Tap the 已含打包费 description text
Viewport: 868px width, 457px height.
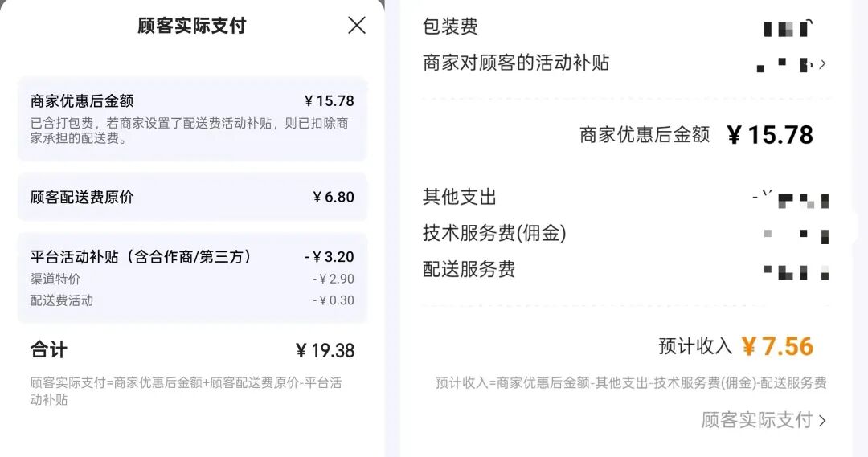tap(189, 130)
